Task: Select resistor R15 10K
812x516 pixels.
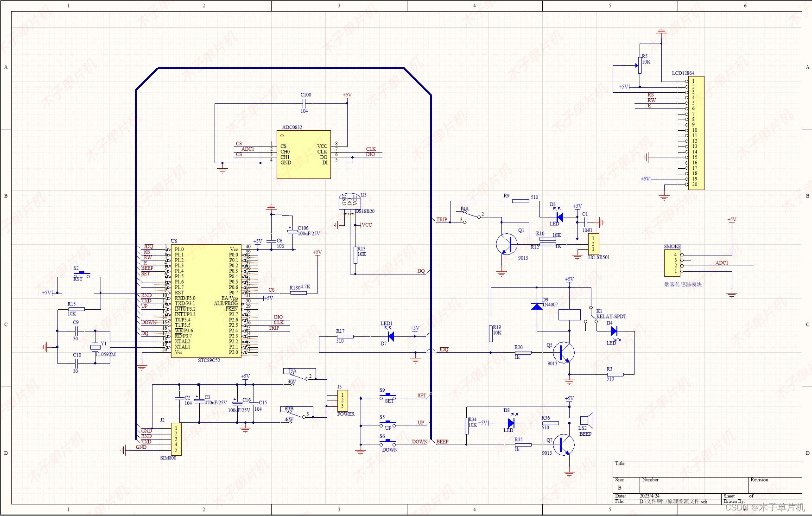Action: click(76, 309)
